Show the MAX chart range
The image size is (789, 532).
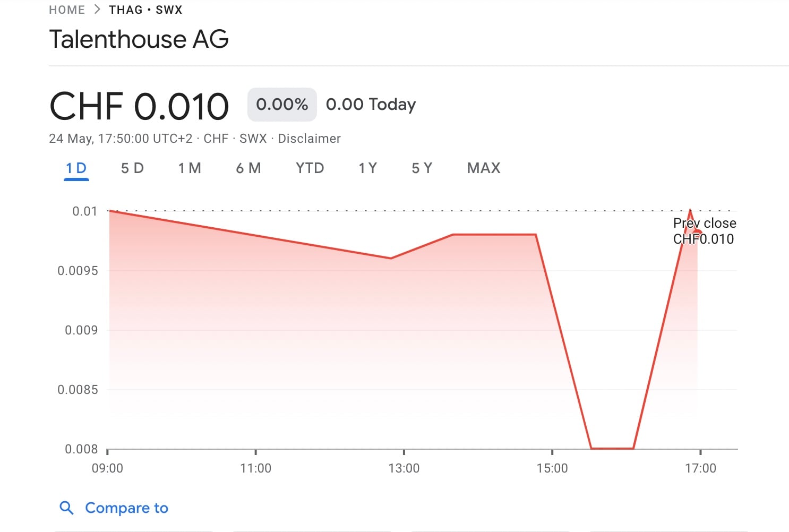point(484,168)
